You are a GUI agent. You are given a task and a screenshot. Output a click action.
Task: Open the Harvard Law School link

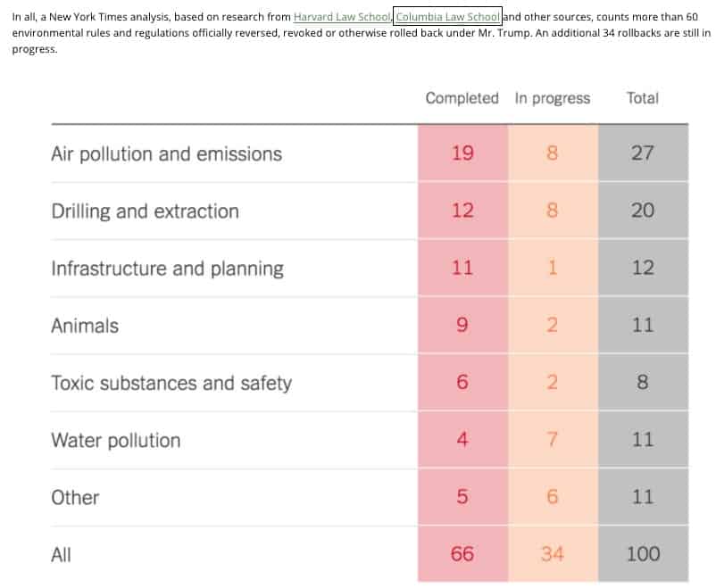click(342, 17)
